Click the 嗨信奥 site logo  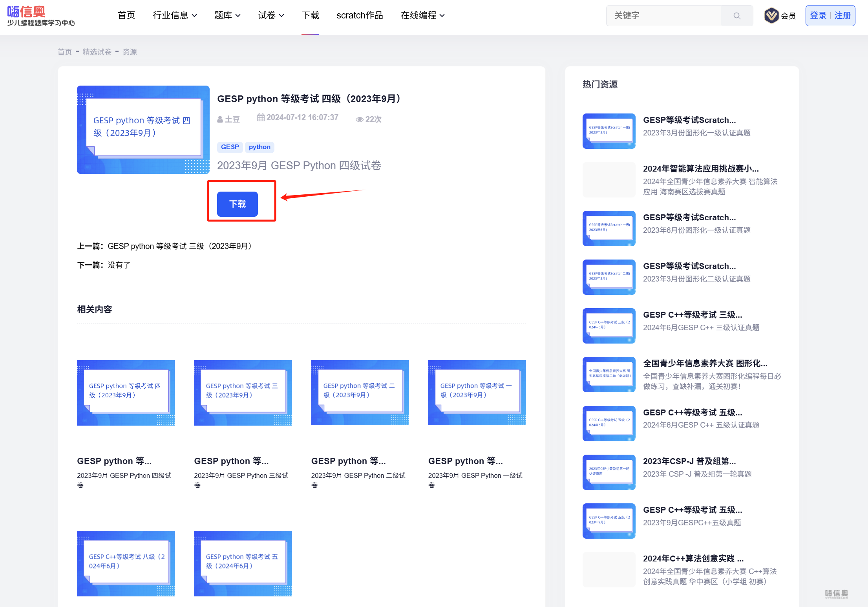41,16
